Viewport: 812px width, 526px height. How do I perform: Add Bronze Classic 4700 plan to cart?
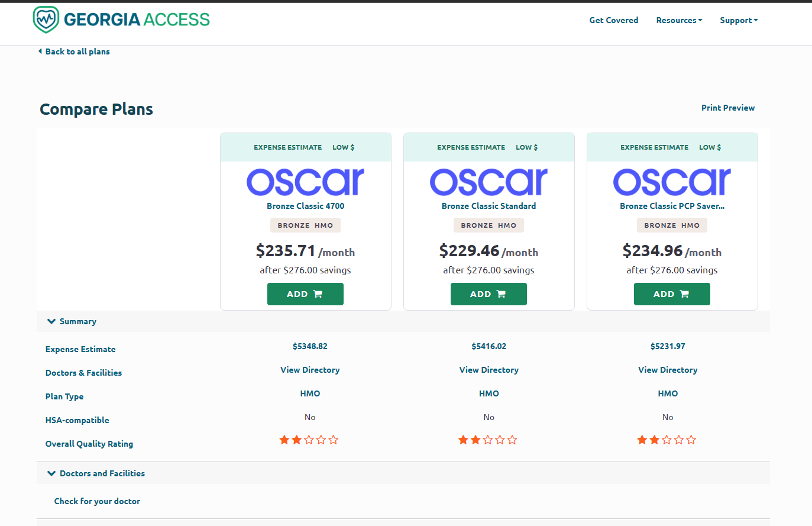305,294
